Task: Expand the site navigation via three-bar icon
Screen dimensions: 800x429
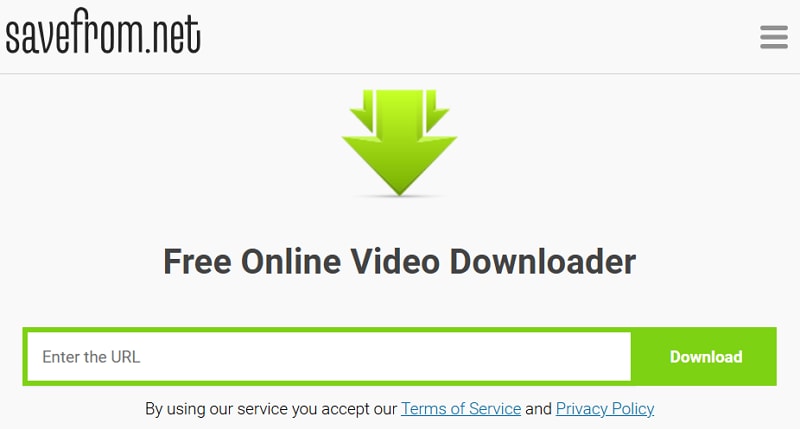Action: [x=773, y=37]
